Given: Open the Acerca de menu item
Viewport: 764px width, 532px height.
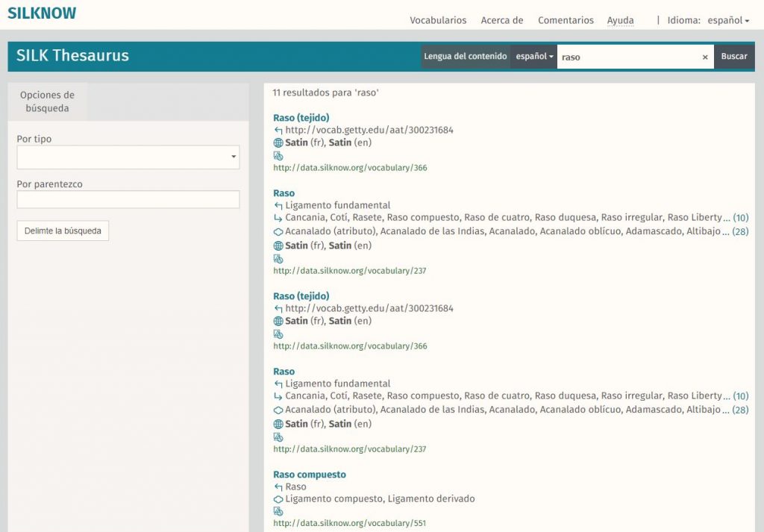Looking at the screenshot, I should 502,21.
